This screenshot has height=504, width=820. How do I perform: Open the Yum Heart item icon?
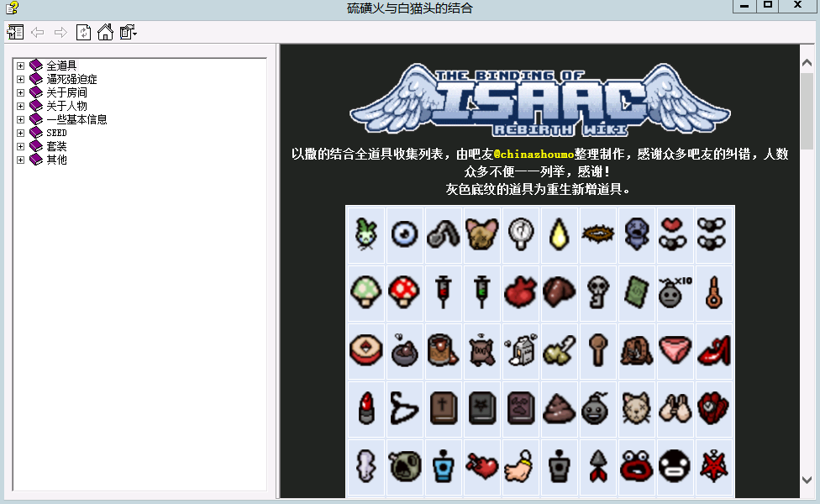tap(481, 466)
